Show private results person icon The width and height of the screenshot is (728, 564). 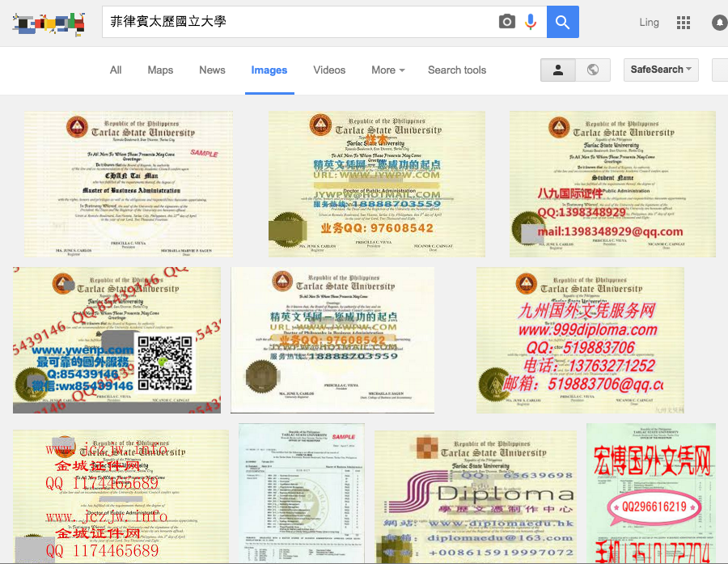tap(558, 70)
